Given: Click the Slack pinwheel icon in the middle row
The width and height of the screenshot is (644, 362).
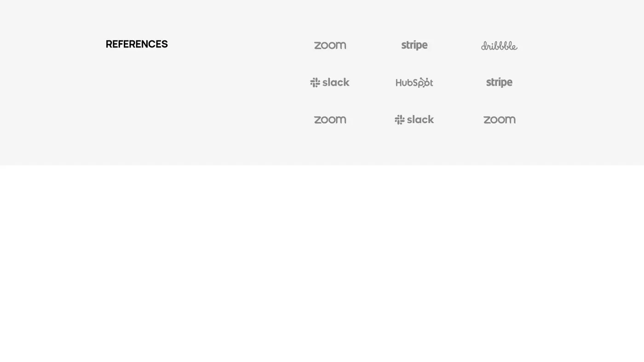Looking at the screenshot, I should [x=315, y=83].
